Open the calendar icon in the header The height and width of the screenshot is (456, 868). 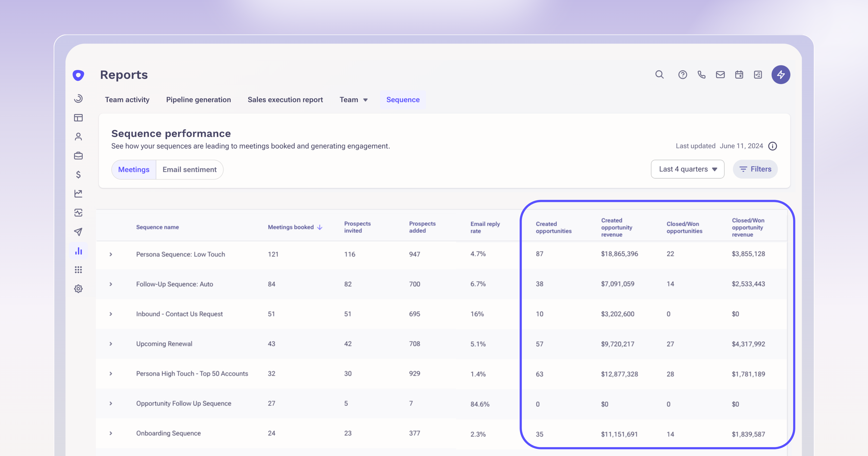(x=739, y=75)
